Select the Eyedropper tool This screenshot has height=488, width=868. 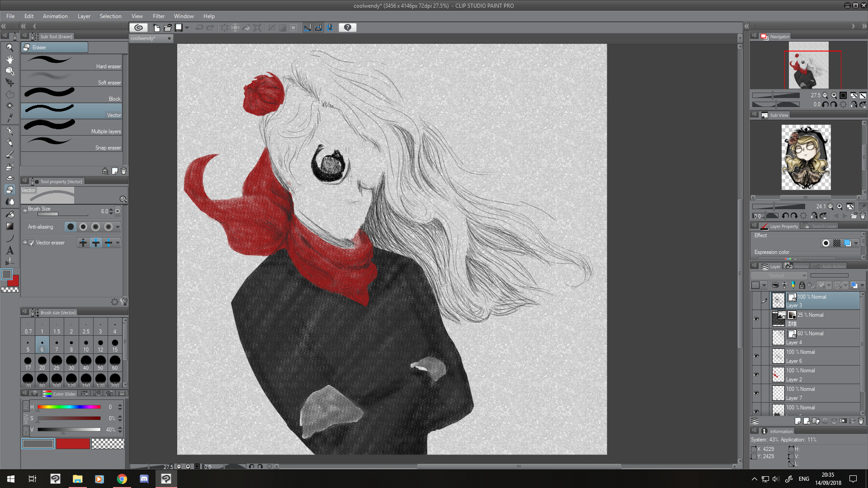(9, 117)
